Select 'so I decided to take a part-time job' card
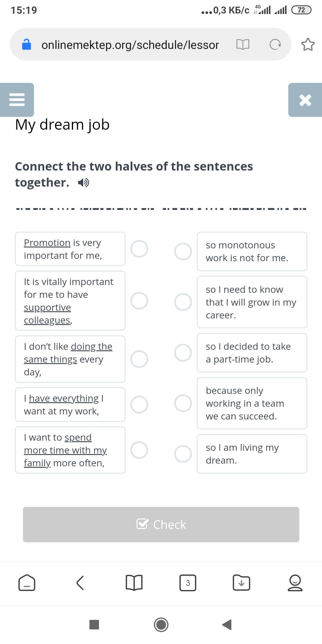 (252, 353)
